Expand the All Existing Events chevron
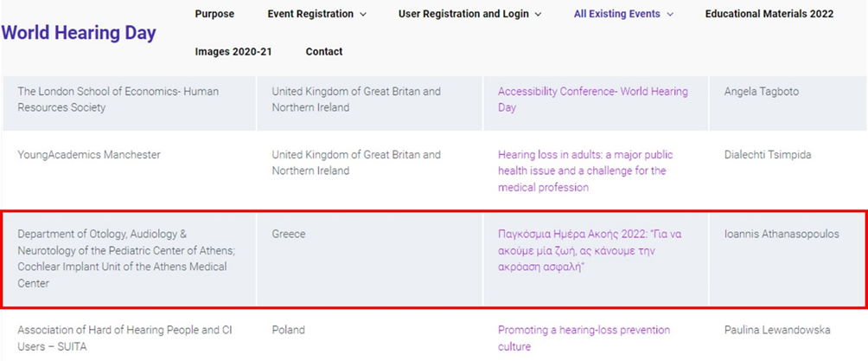Image resolution: width=868 pixels, height=361 pixels. [670, 15]
